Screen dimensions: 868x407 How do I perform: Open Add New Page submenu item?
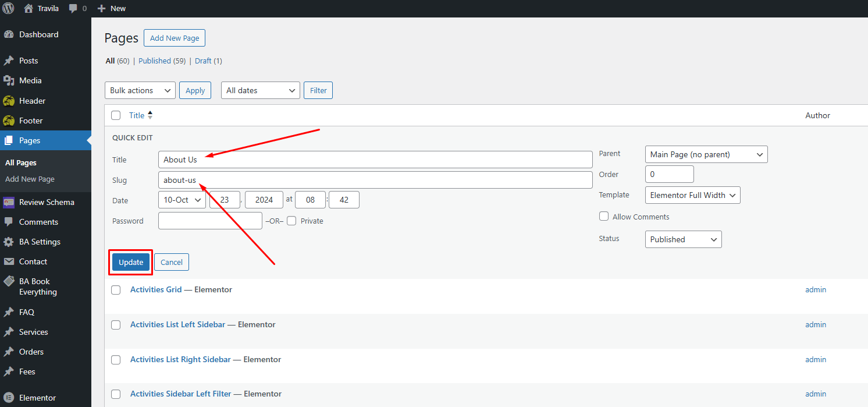click(30, 179)
